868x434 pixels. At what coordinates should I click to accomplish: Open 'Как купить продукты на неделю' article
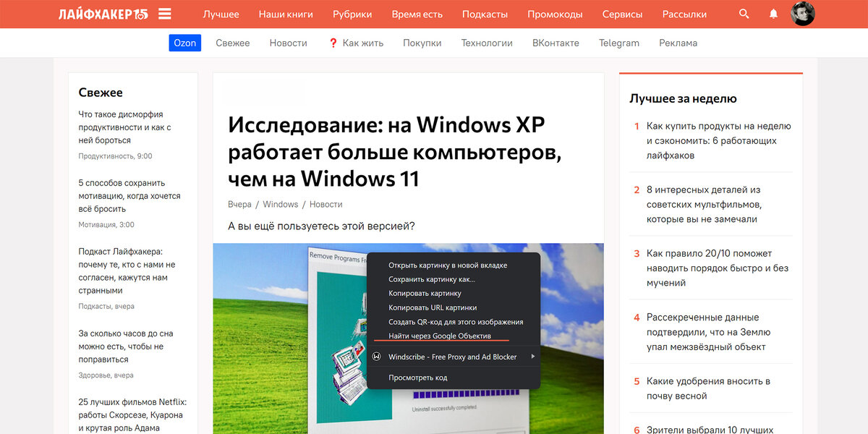719,140
